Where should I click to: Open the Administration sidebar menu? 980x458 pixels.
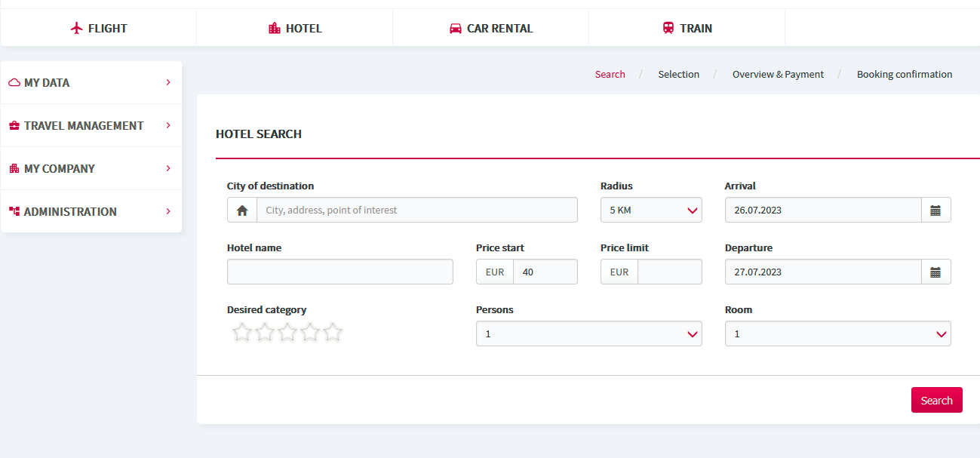91,212
